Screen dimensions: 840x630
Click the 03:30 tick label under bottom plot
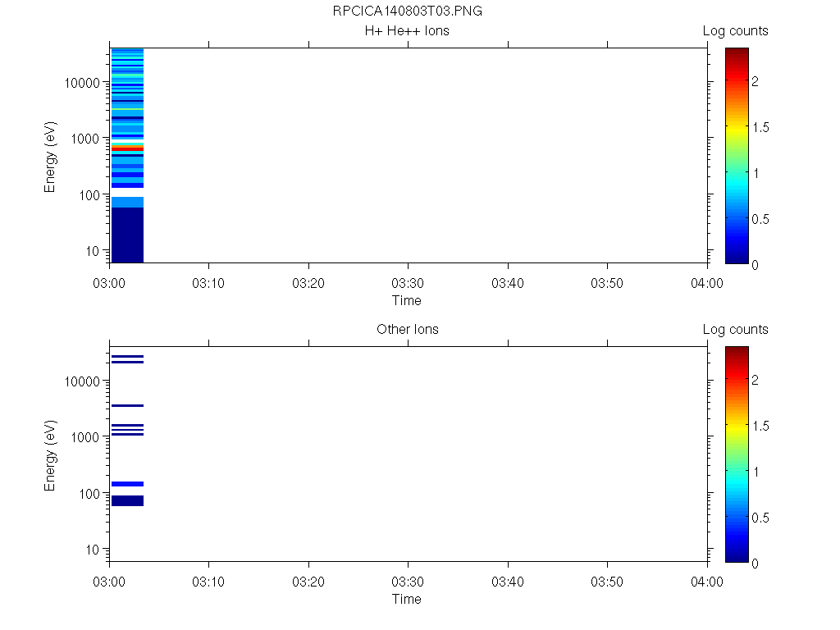(x=408, y=582)
